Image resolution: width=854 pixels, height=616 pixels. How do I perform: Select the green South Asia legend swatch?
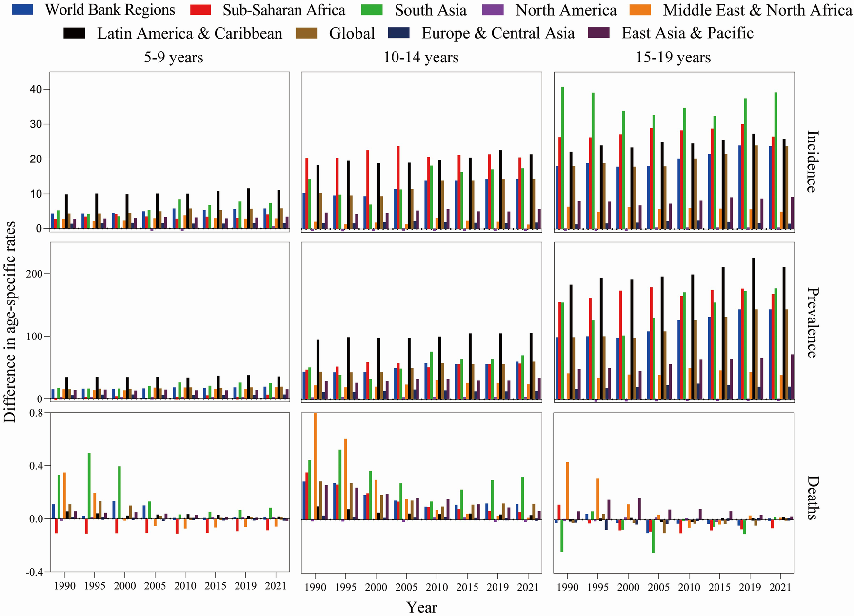376,9
